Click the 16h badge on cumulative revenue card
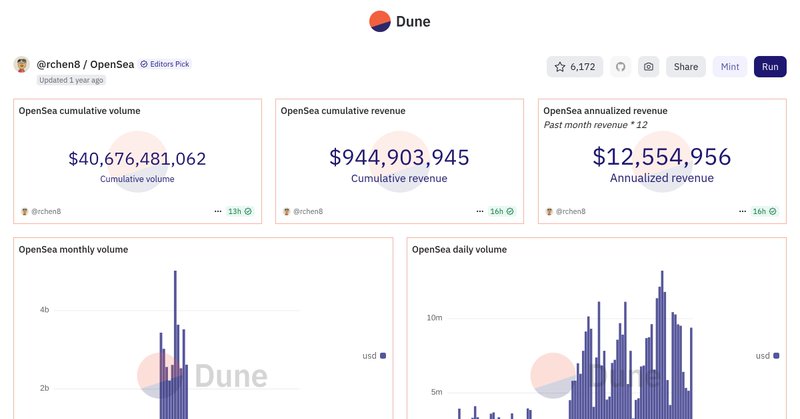 [502, 211]
